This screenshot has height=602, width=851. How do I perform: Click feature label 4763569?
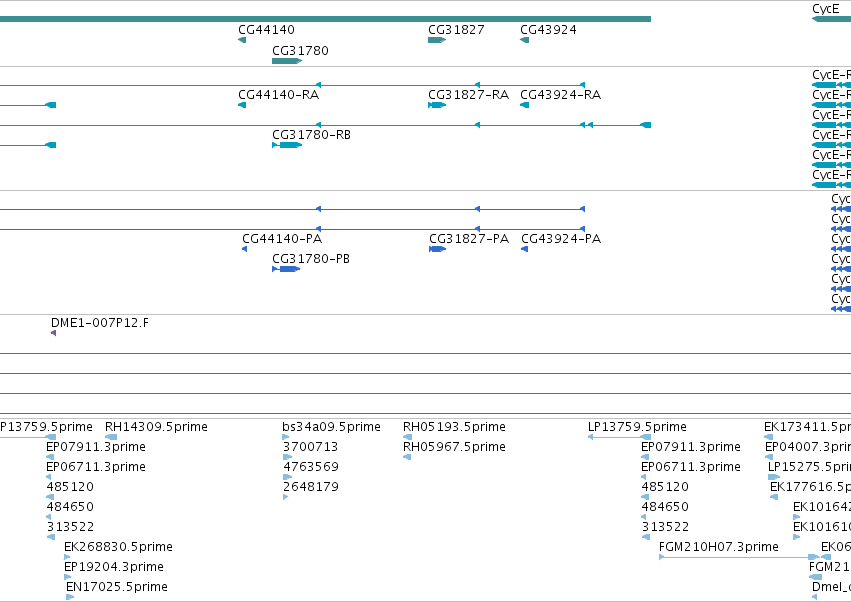coord(310,467)
